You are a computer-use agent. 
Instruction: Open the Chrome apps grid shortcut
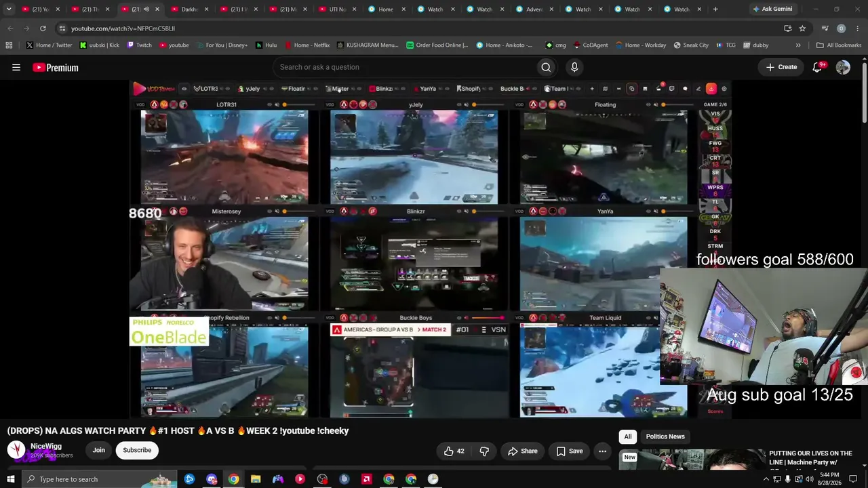click(9, 45)
